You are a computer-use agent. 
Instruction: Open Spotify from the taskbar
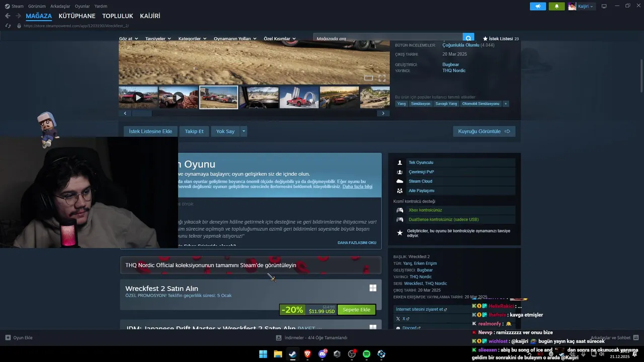[x=366, y=354]
